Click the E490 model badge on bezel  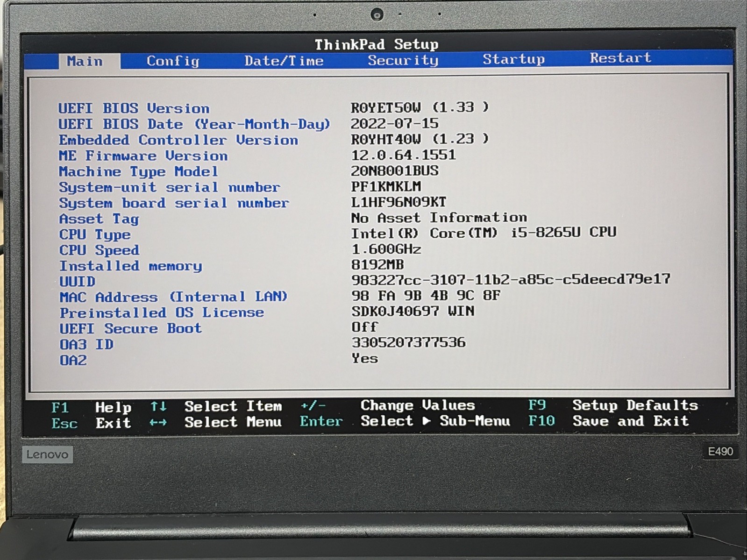tap(721, 452)
